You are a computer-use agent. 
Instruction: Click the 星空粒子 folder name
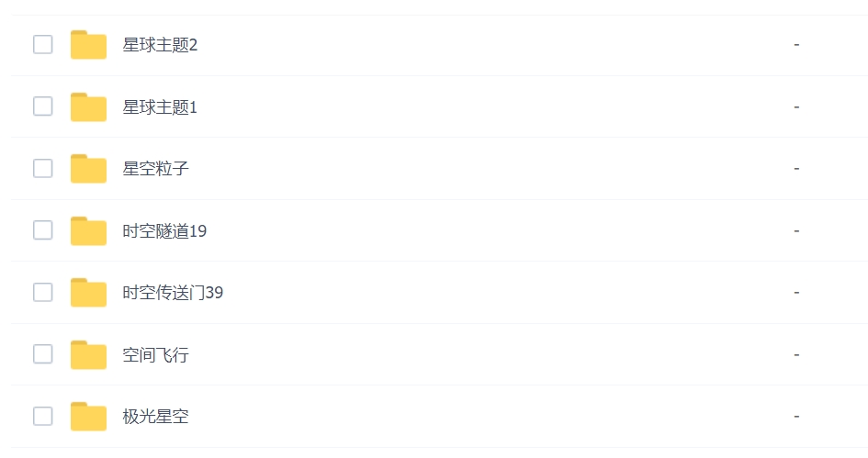[155, 169]
